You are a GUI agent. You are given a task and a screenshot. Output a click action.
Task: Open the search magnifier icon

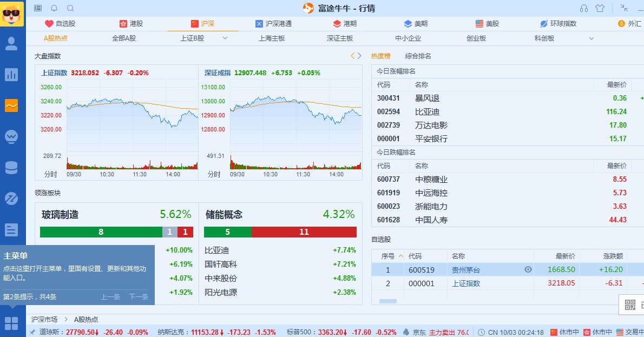click(70, 8)
